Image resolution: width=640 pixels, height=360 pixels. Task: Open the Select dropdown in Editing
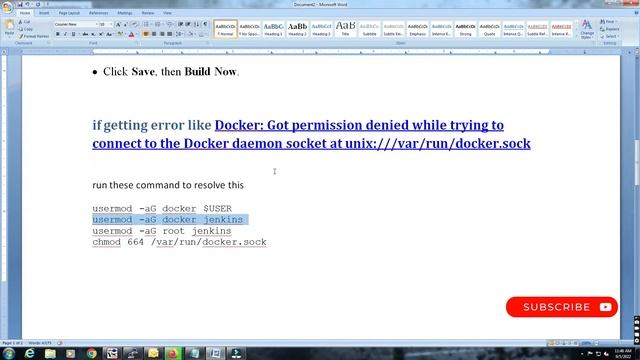point(609,36)
